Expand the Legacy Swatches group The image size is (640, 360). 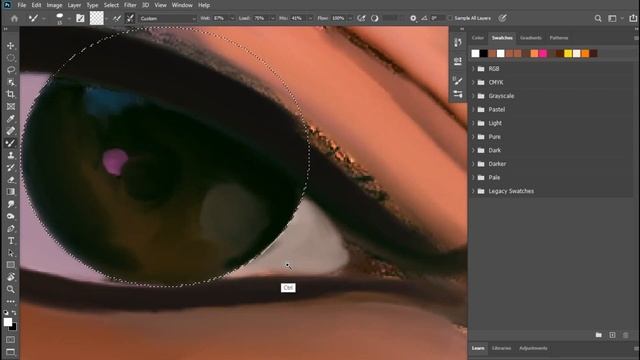473,191
